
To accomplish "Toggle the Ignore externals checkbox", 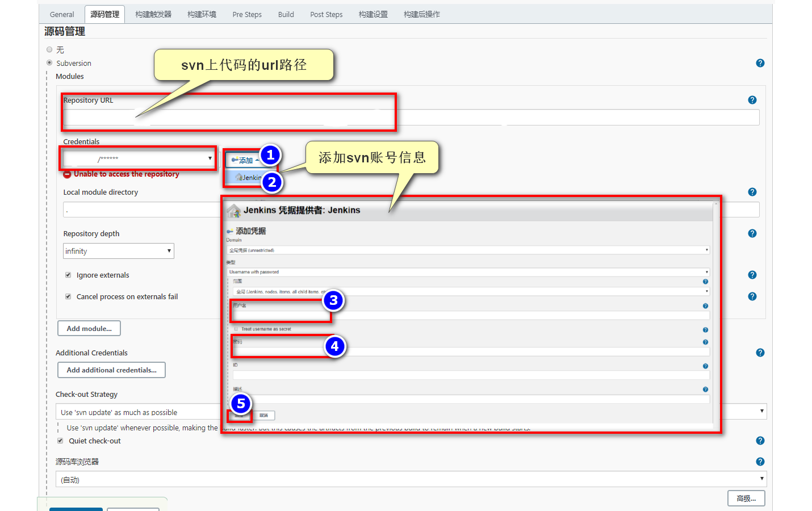I will click(68, 275).
